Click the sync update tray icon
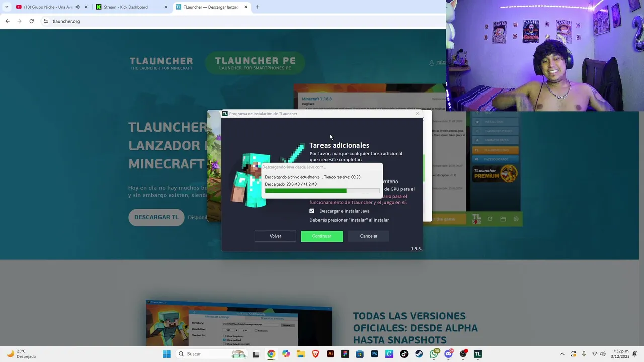This screenshot has width=644, height=362. tap(574, 354)
